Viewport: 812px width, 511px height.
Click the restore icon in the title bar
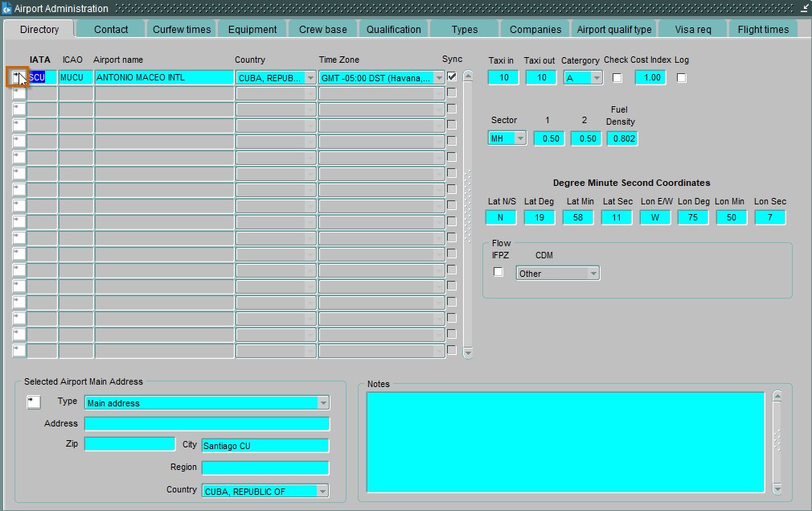tap(805, 8)
